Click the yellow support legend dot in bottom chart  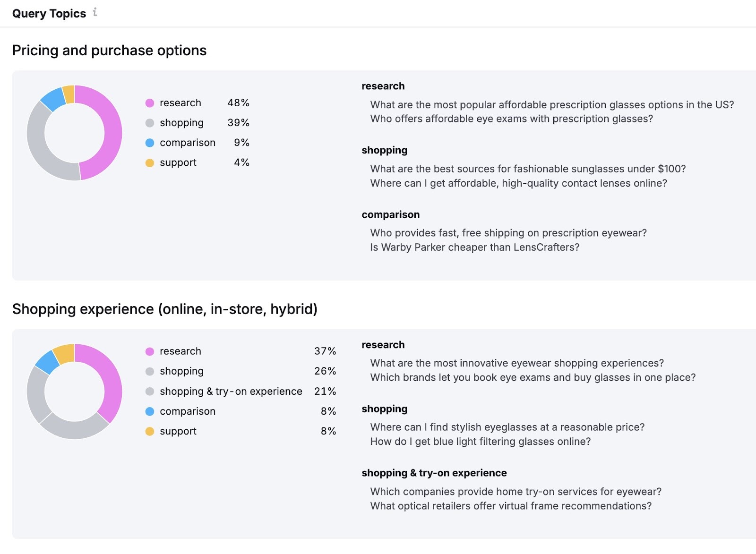(149, 431)
